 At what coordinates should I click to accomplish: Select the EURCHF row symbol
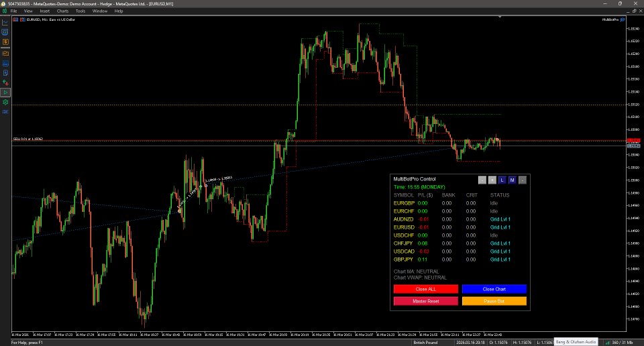coord(404,211)
